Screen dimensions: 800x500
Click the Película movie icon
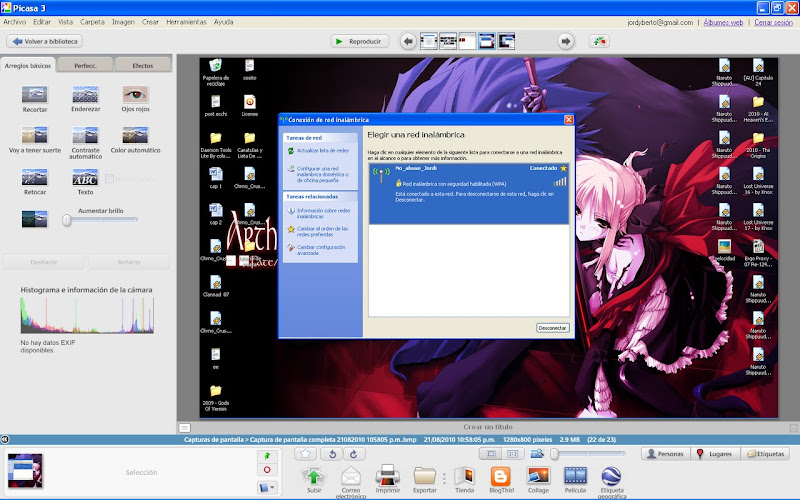pos(575,476)
